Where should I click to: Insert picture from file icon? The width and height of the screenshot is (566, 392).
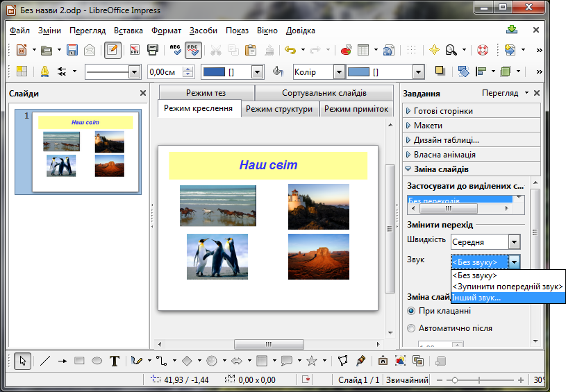pos(400,361)
